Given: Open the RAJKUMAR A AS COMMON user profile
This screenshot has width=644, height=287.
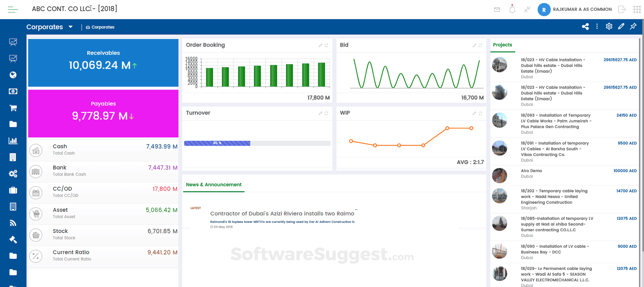Looking at the screenshot, I should click(x=582, y=9).
